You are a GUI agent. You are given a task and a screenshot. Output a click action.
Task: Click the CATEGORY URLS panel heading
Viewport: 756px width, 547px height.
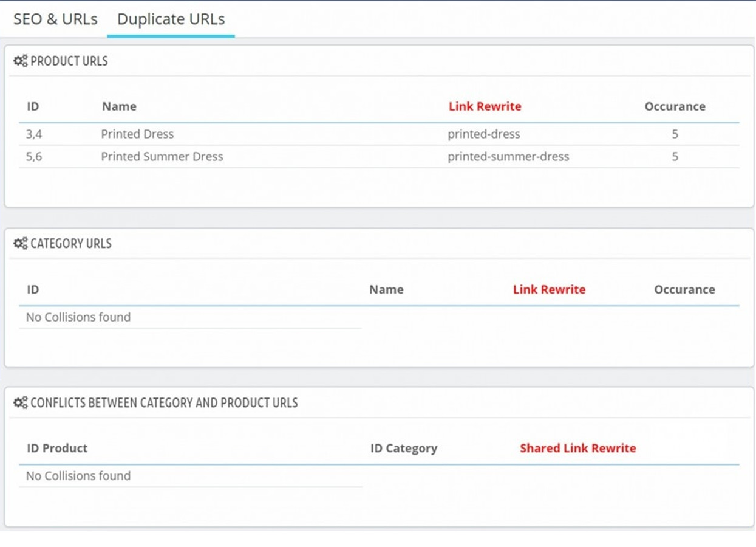point(71,243)
